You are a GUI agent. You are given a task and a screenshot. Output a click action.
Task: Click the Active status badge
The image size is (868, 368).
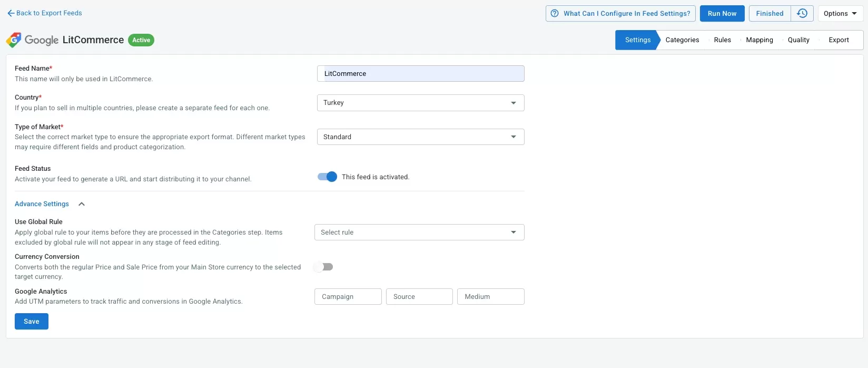coord(141,40)
